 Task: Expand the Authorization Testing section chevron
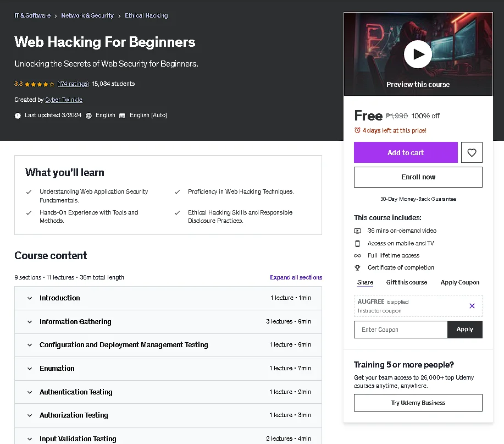click(30, 415)
